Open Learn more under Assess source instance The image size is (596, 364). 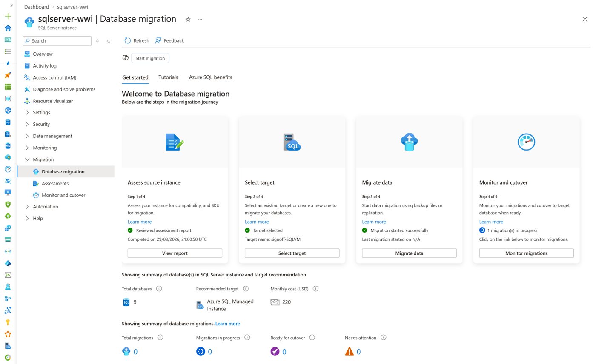point(140,222)
